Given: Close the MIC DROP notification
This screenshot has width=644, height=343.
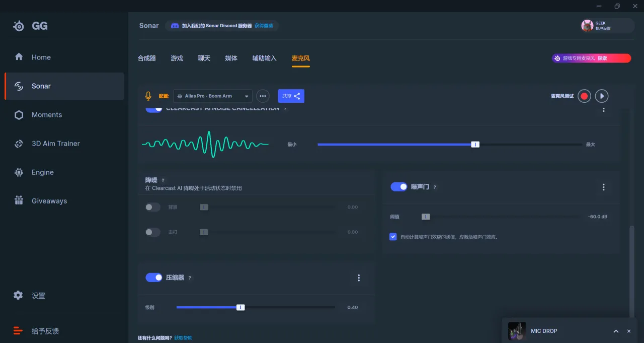Looking at the screenshot, I should point(629,331).
